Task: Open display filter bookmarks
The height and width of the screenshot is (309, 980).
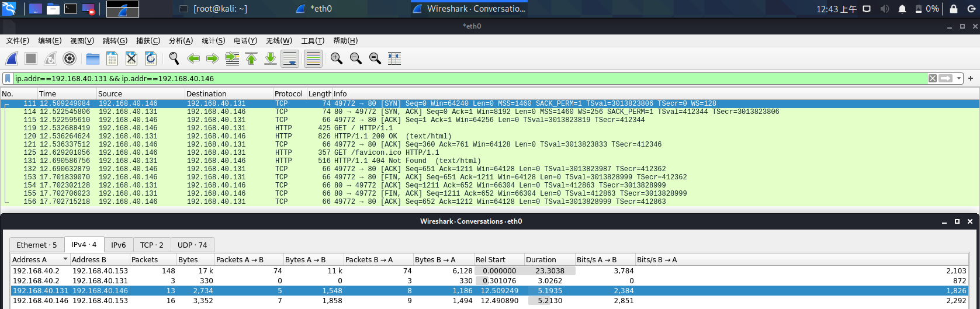Action: point(8,78)
